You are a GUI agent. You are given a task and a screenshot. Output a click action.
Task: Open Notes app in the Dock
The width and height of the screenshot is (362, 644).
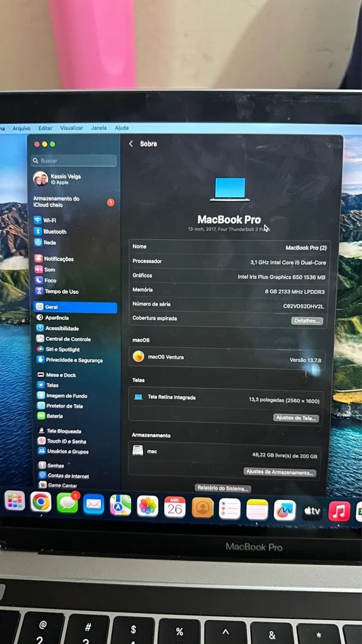(x=257, y=509)
